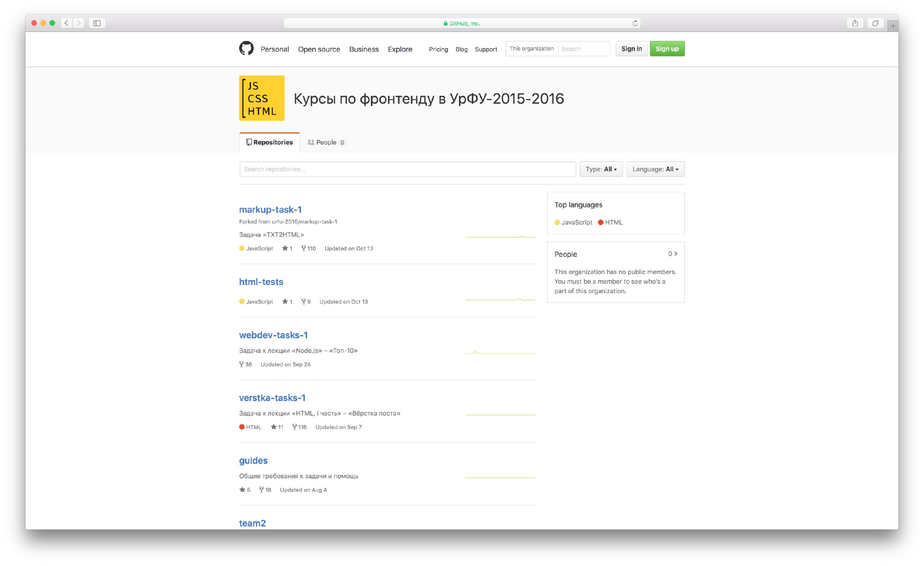924x566 pixels.
Task: Click fork count 9 for html-tests
Action: pyautogui.click(x=306, y=301)
